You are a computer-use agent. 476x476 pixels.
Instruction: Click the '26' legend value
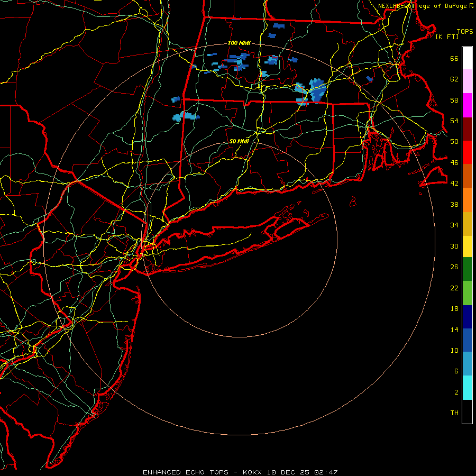[454, 267]
